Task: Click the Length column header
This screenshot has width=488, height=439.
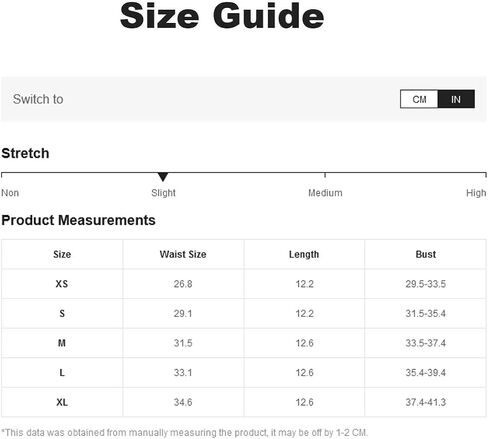Action: tap(304, 255)
